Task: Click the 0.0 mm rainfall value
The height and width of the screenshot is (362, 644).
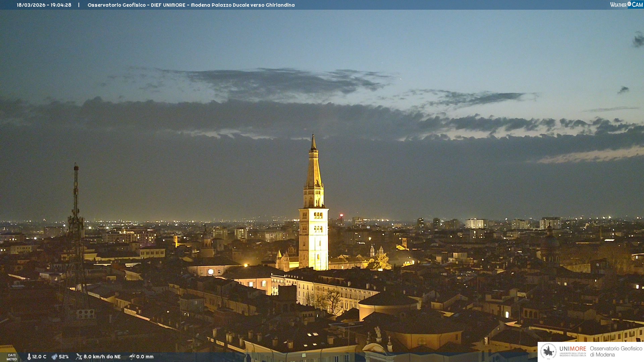Action: [x=145, y=357]
